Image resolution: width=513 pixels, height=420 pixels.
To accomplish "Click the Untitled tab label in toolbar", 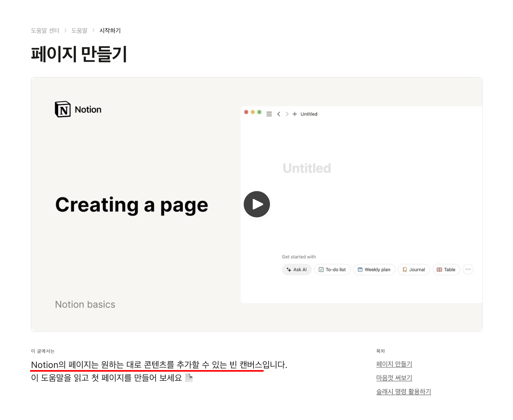I will 309,114.
